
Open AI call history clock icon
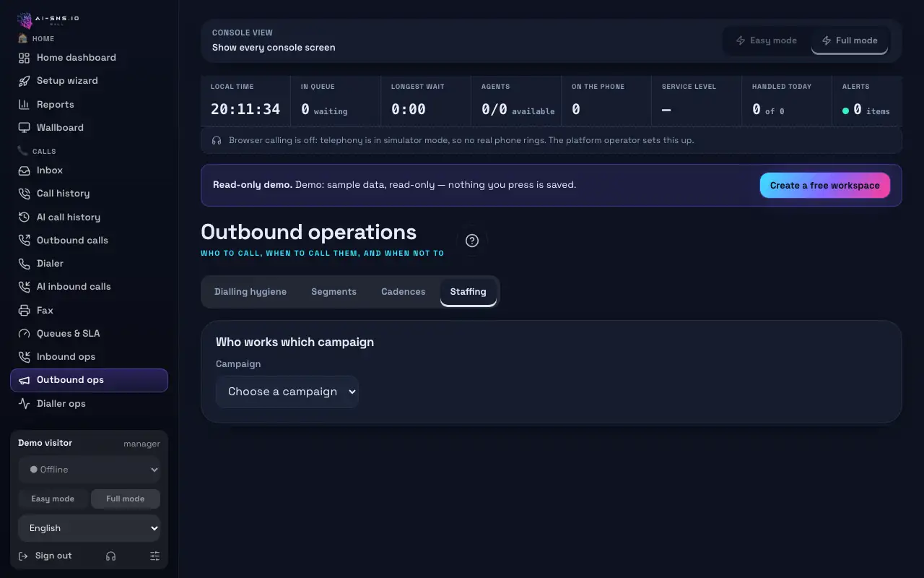coord(24,217)
